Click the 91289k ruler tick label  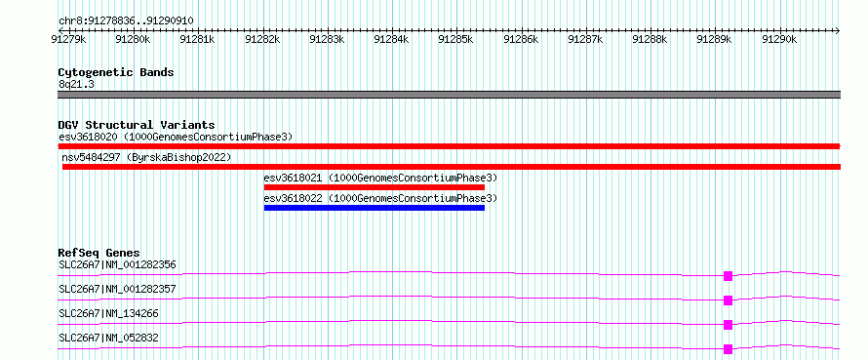pos(715,39)
